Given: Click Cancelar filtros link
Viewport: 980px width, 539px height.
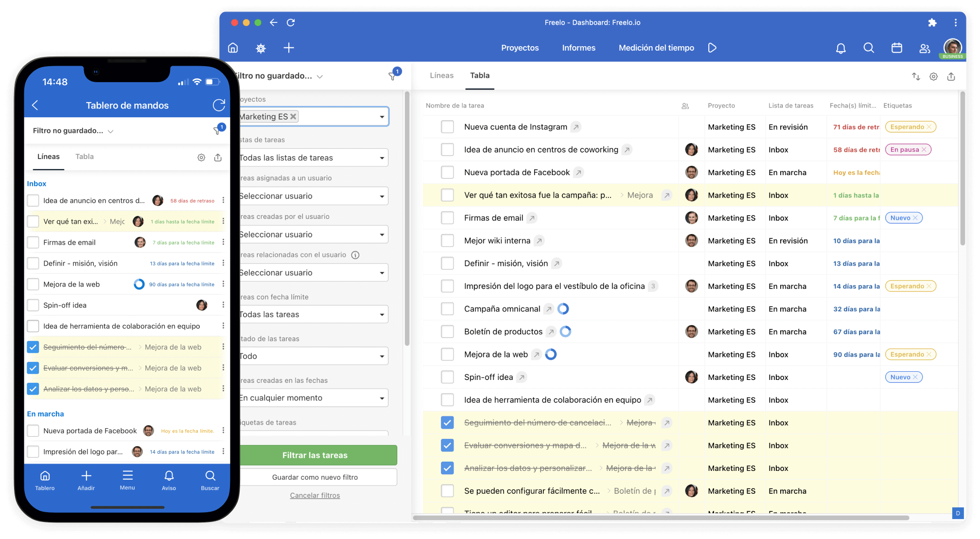Looking at the screenshot, I should coord(315,495).
